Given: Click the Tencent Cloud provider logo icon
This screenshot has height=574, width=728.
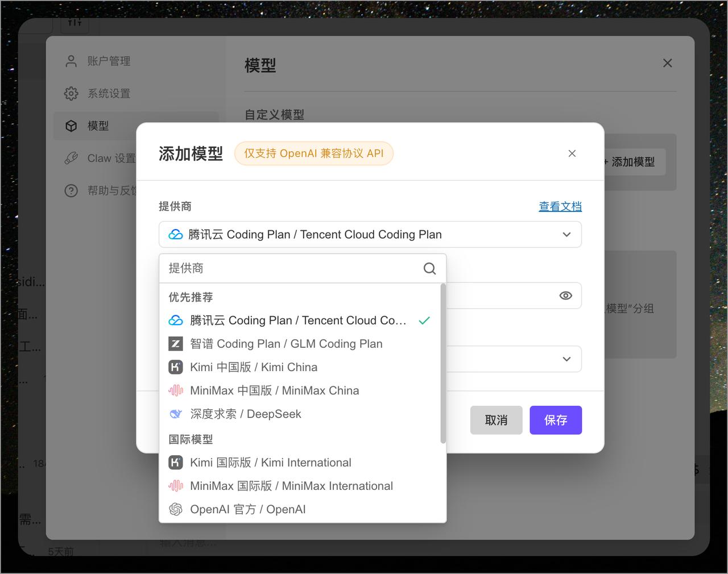Looking at the screenshot, I should pos(176,320).
